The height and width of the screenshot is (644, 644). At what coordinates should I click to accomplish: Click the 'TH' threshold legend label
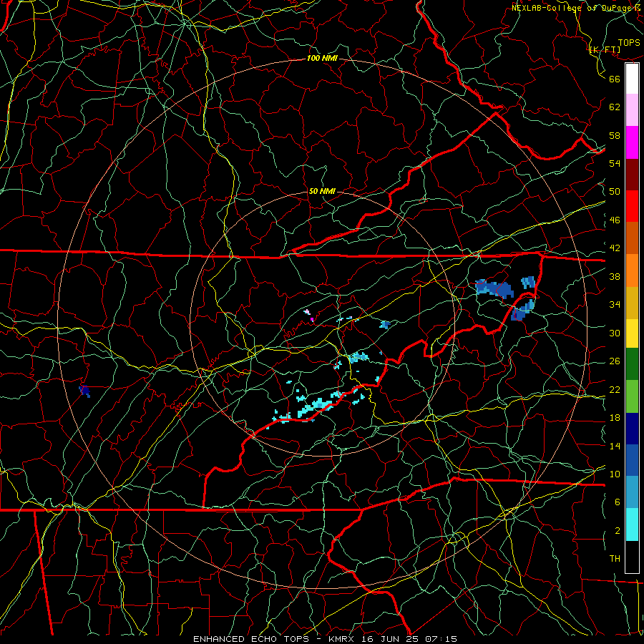pyautogui.click(x=615, y=559)
